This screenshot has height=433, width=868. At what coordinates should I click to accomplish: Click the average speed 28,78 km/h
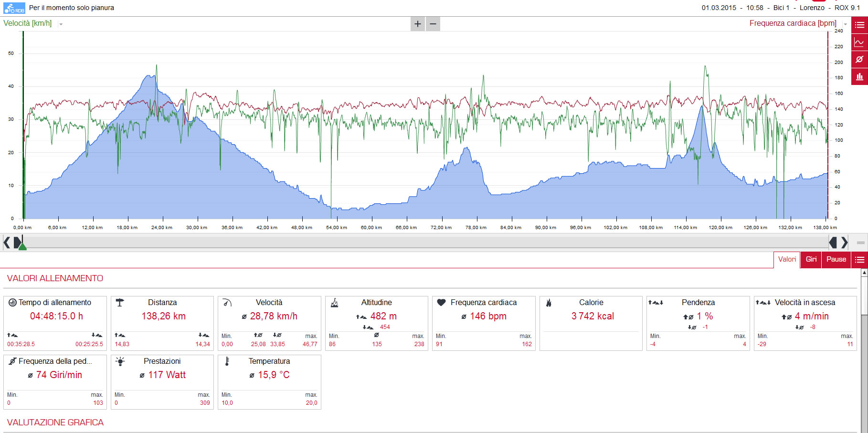[x=274, y=316]
